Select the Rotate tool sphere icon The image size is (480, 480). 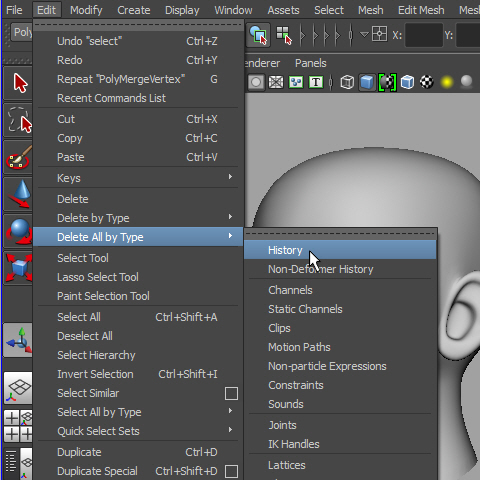point(18,231)
